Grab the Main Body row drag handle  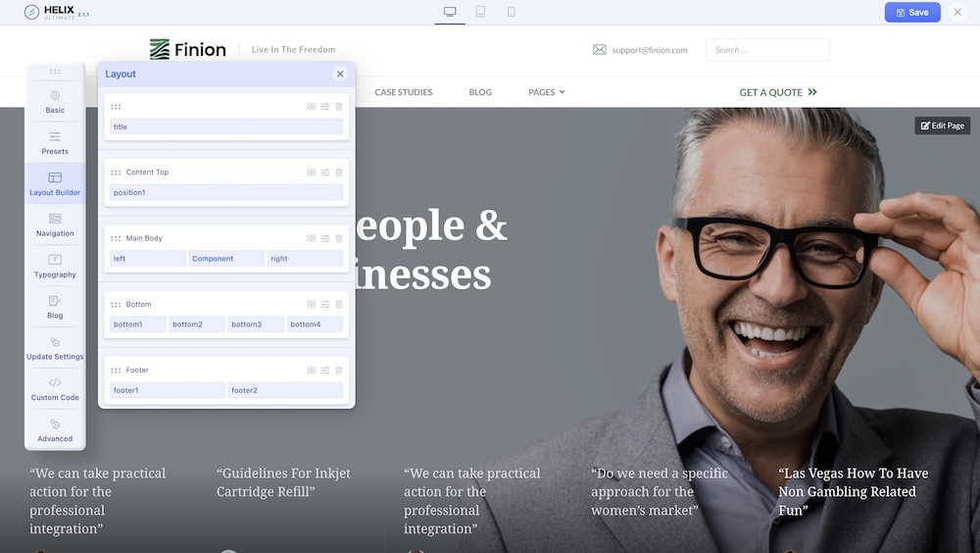pos(116,238)
